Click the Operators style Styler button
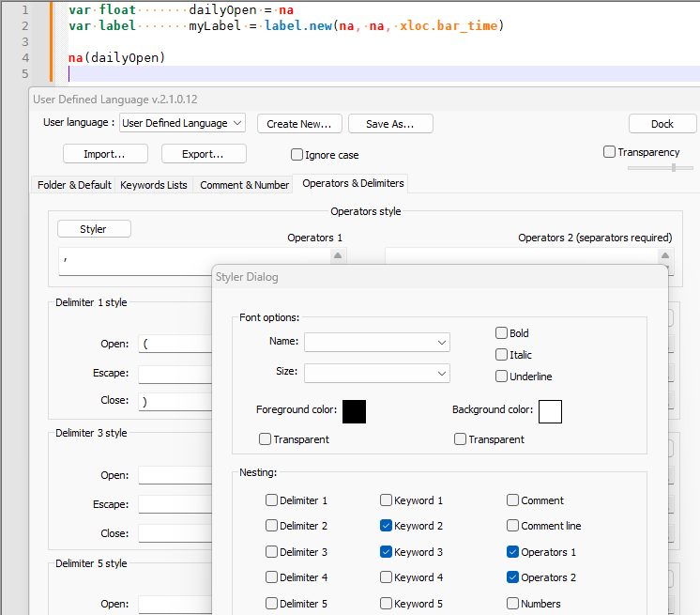700x615 pixels. coord(94,229)
